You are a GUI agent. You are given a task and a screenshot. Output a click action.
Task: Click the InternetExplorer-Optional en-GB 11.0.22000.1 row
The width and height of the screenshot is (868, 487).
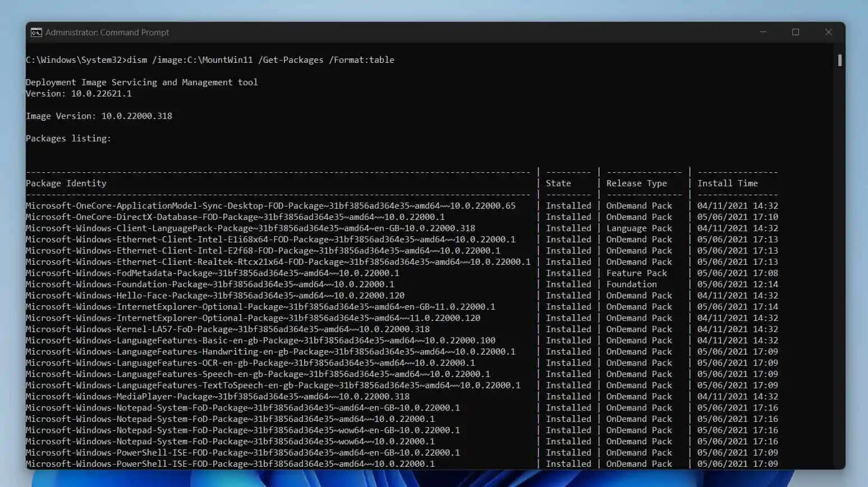[x=402, y=307]
